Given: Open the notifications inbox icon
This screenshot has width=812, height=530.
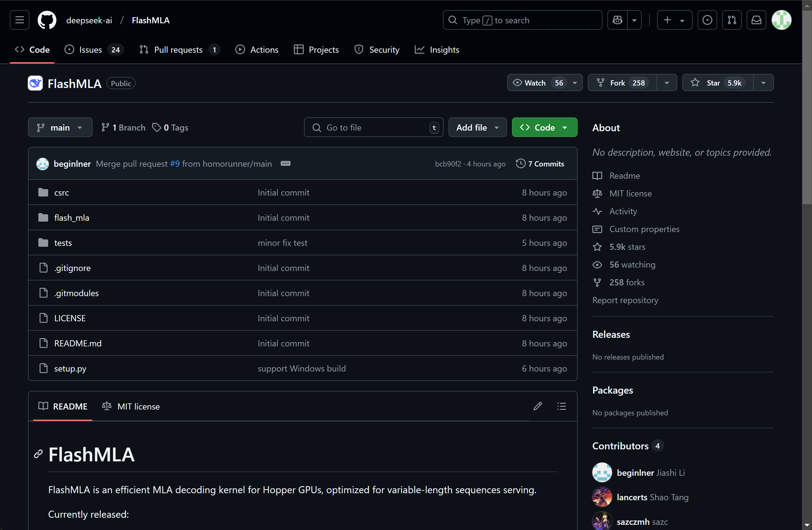Looking at the screenshot, I should point(756,20).
